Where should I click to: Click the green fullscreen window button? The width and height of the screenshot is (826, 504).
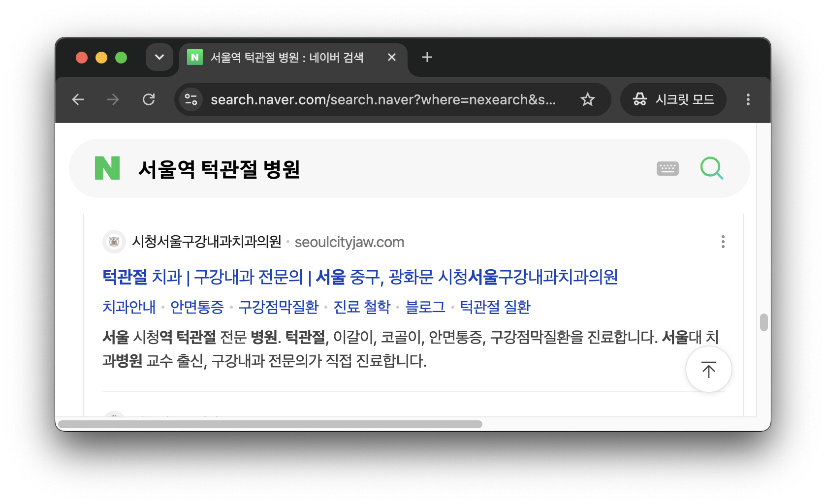click(121, 58)
